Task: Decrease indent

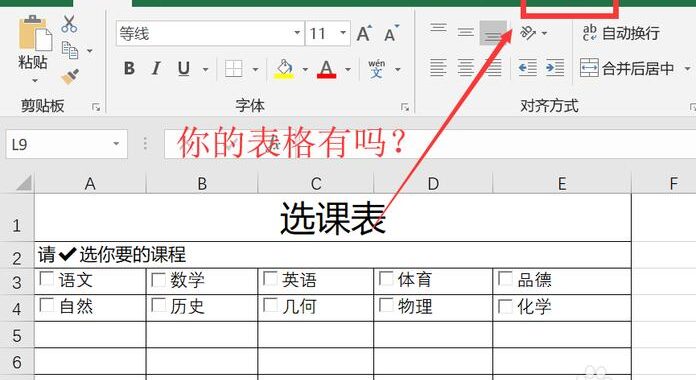Action: pos(528,68)
